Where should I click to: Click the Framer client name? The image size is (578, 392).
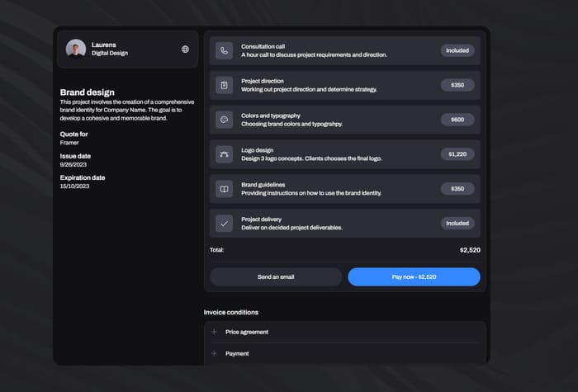click(x=69, y=143)
